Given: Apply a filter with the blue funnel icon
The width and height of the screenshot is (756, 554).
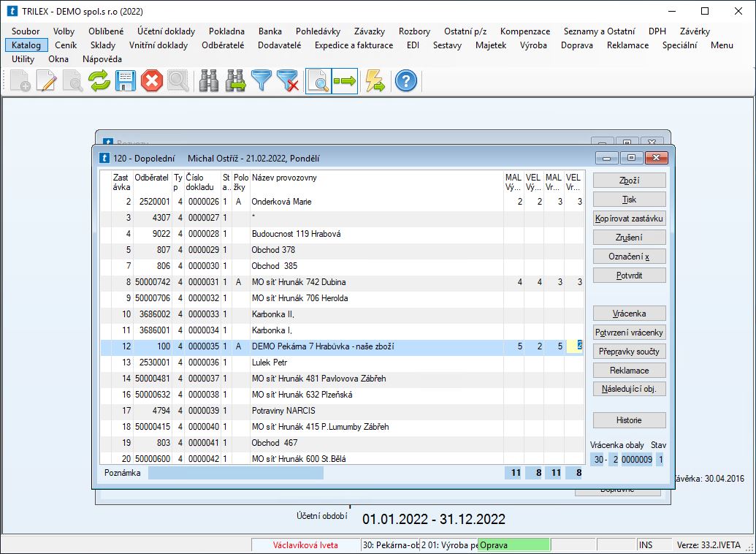Looking at the screenshot, I should point(261,81).
